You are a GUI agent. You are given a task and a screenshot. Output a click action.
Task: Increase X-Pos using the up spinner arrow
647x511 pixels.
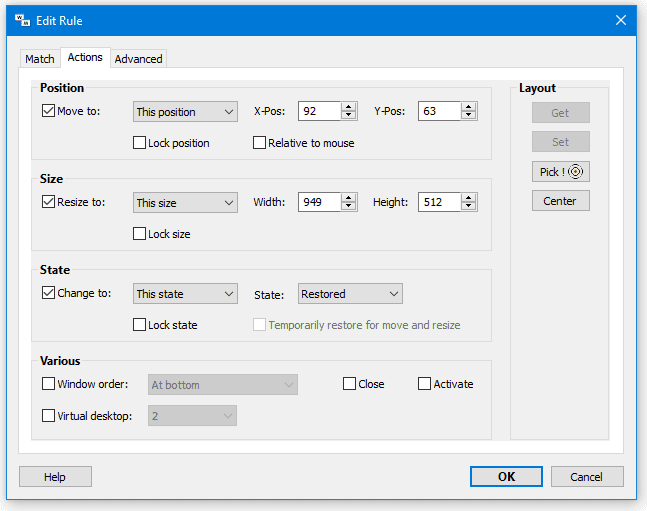349,107
